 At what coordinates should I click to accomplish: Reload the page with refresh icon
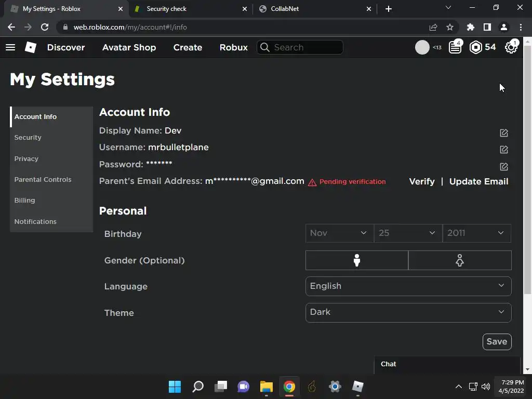[x=45, y=27]
